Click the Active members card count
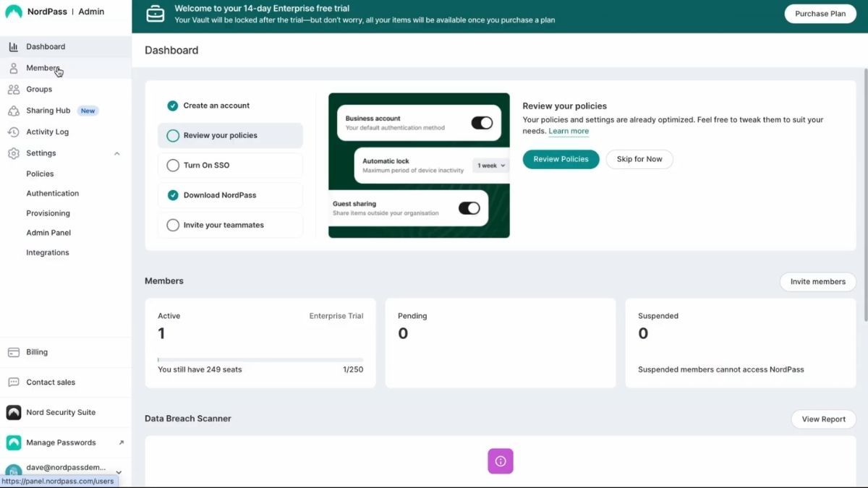868x488 pixels. pyautogui.click(x=161, y=333)
